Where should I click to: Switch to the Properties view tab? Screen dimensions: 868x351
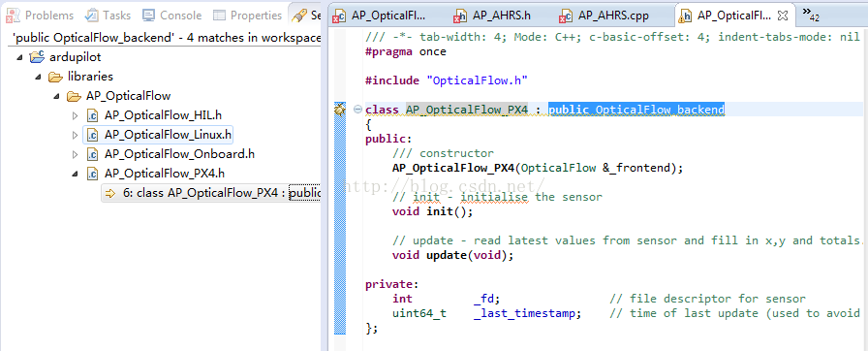(247, 16)
